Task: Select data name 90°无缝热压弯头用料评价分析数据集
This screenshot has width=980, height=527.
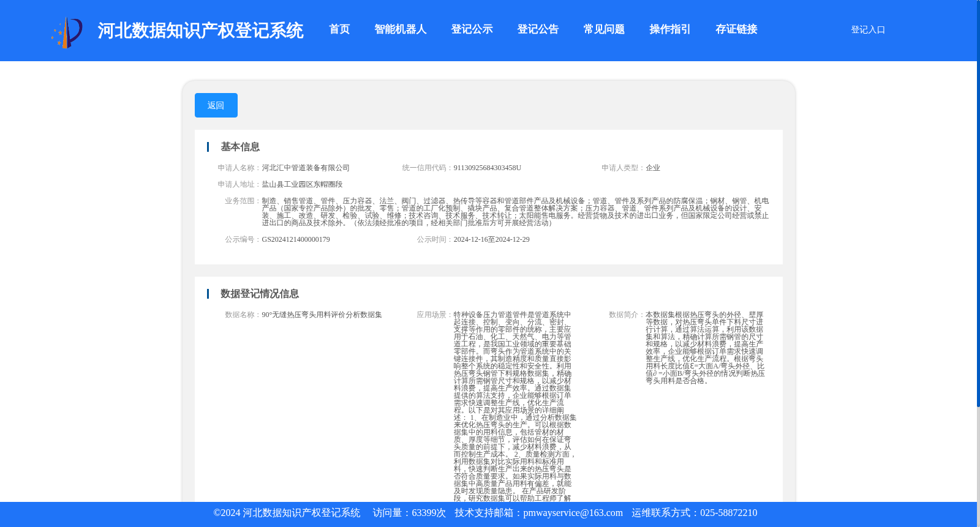Action: (x=322, y=315)
